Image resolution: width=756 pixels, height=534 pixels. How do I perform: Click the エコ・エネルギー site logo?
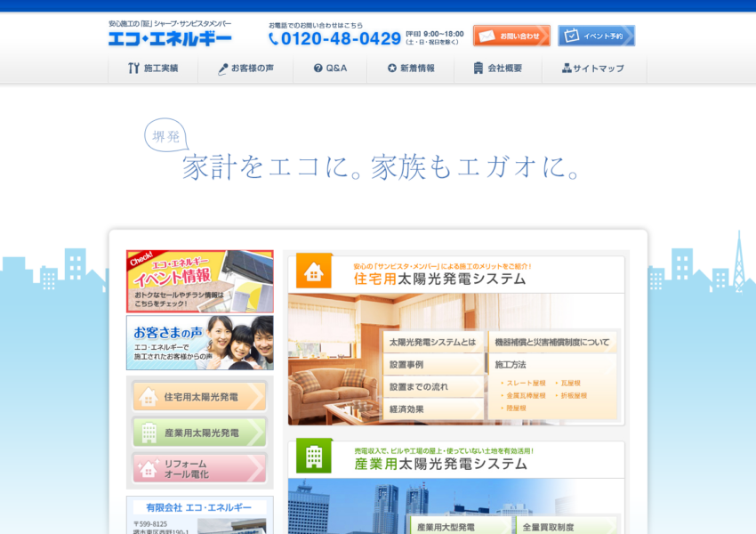pos(170,38)
